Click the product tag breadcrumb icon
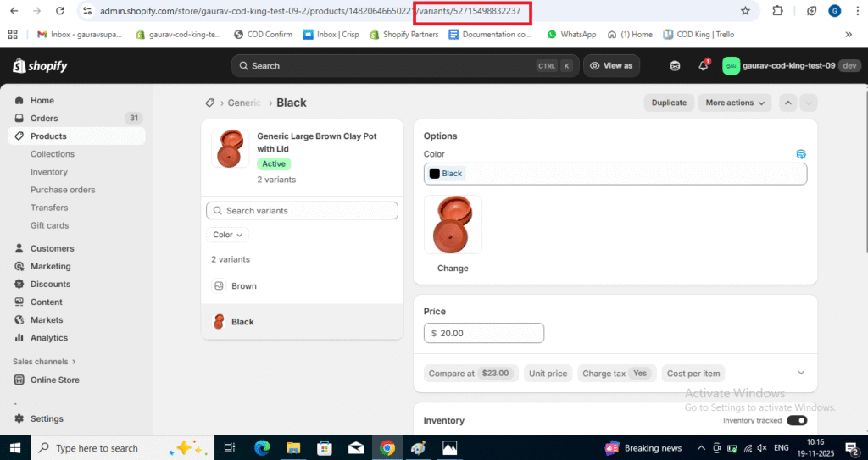This screenshot has width=868, height=460. (x=209, y=103)
